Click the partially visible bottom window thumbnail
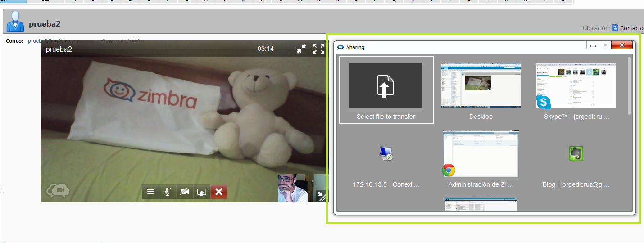Viewport: 644px width, 243px height. click(x=481, y=204)
